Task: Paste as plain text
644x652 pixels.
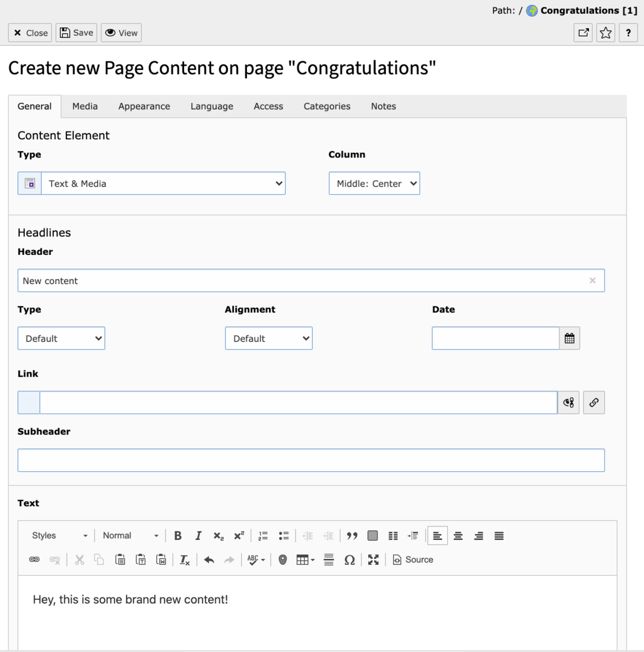Action: point(141,559)
